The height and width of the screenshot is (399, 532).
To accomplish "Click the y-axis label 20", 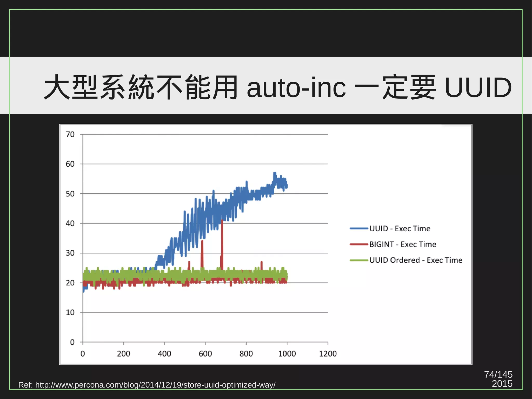I will tap(70, 283).
